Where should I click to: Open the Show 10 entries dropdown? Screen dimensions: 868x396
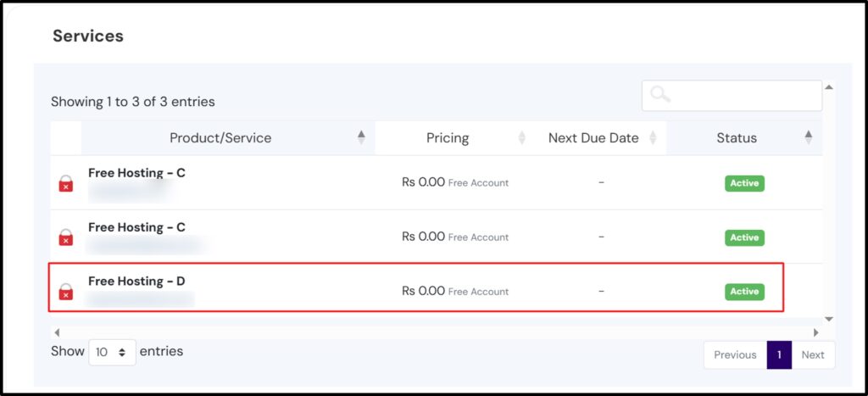pos(113,352)
